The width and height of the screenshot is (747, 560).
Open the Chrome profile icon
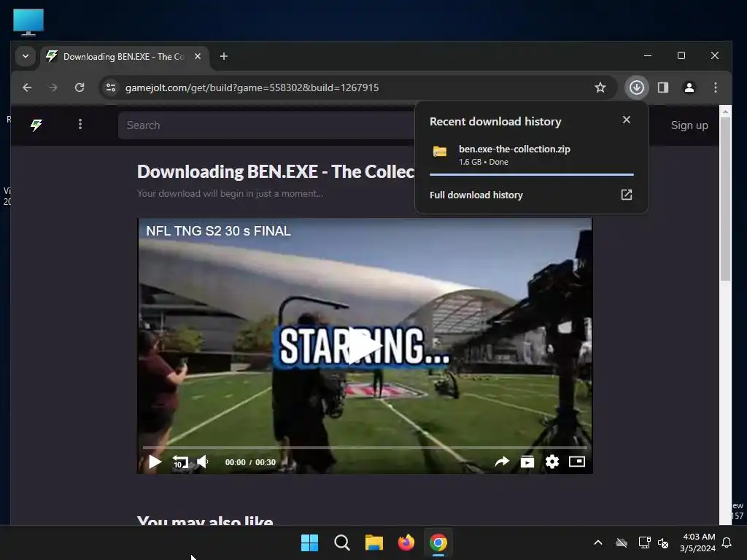689,87
